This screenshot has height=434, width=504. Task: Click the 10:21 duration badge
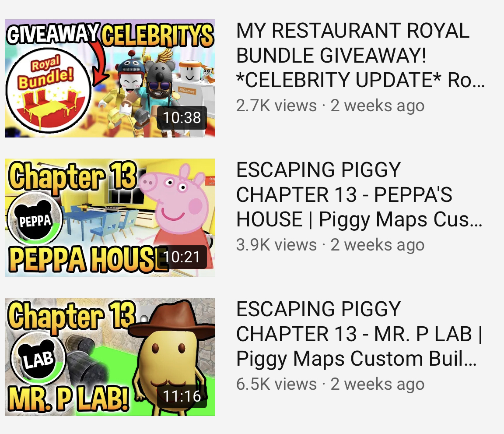pos(182,257)
